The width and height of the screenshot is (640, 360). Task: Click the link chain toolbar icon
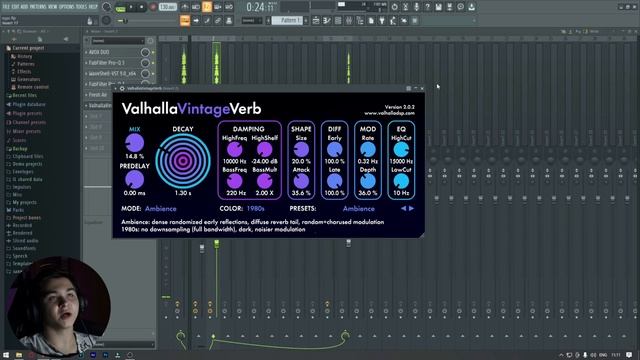[x=218, y=20]
